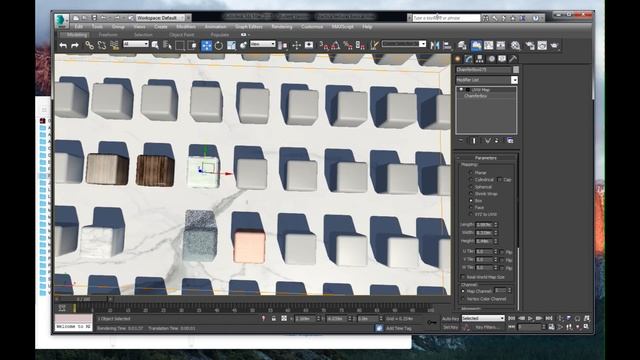Toggle the Percent Snap tool
The width and height of the screenshot is (640, 360).
coord(348,46)
